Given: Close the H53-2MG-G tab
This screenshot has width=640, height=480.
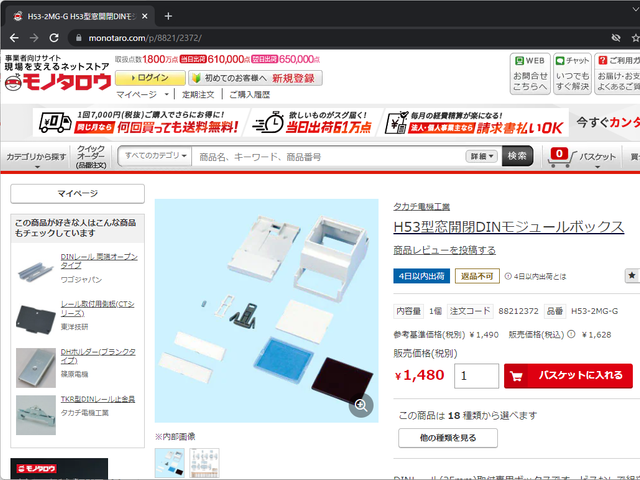Looking at the screenshot, I should [144, 16].
